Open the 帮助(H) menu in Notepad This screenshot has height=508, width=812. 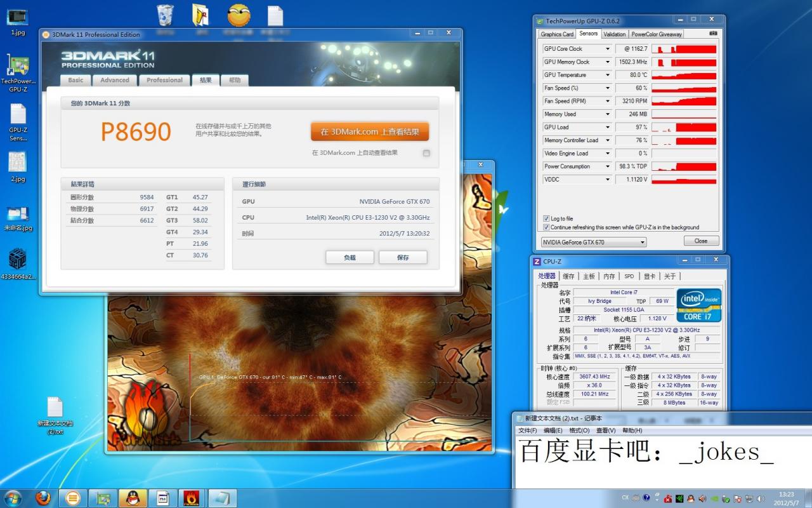632,431
